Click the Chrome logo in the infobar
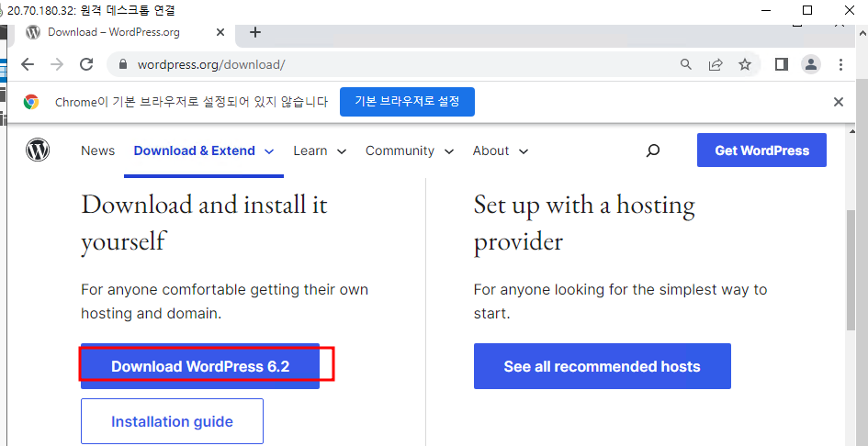868x446 pixels. coord(31,102)
